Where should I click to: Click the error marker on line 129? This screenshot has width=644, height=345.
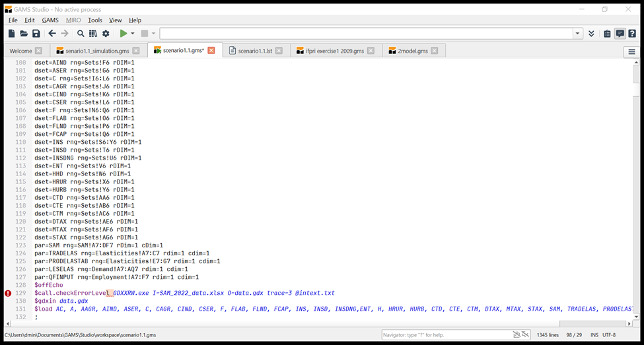8,293
